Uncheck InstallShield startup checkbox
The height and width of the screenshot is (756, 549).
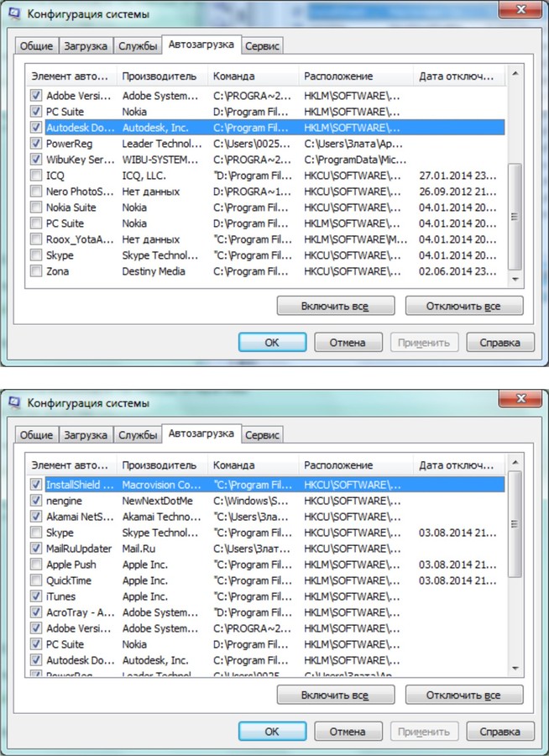[36, 485]
